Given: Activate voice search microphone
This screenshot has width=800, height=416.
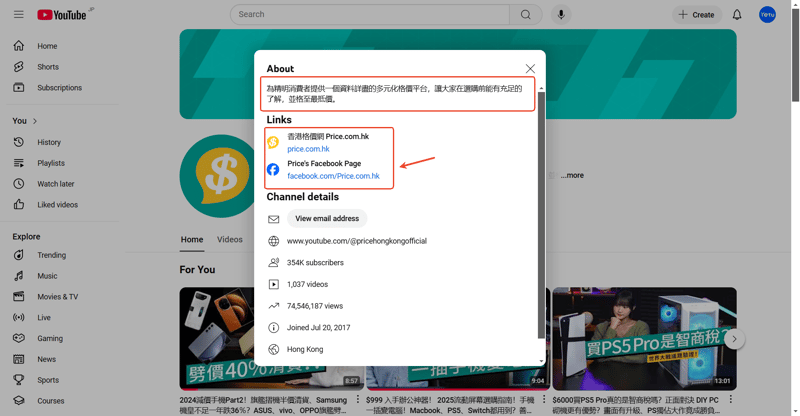Looking at the screenshot, I should pyautogui.click(x=561, y=14).
